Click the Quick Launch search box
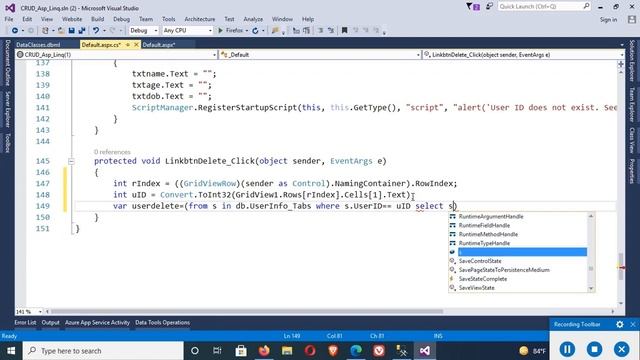The width and height of the screenshot is (640, 360). point(544,7)
